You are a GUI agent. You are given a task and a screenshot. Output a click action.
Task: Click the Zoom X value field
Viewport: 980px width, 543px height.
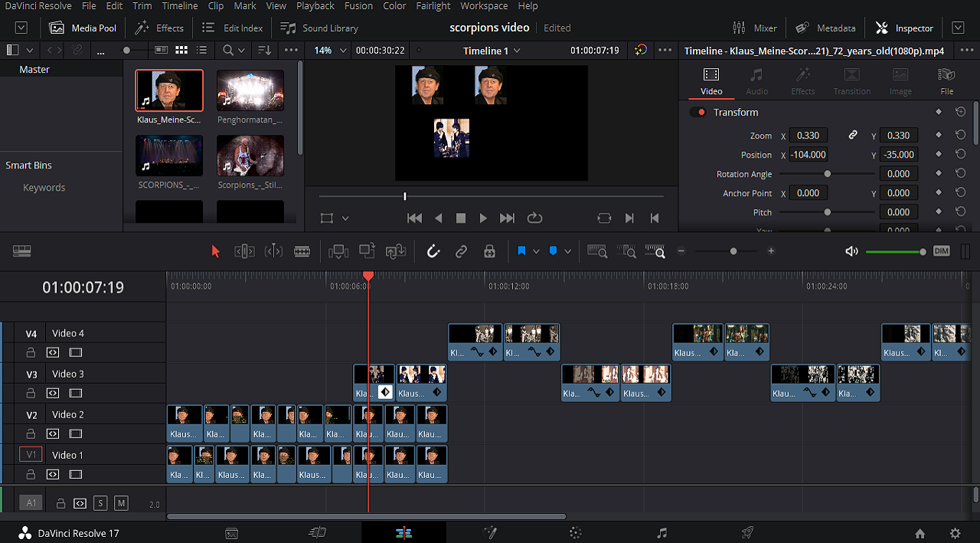coord(808,136)
